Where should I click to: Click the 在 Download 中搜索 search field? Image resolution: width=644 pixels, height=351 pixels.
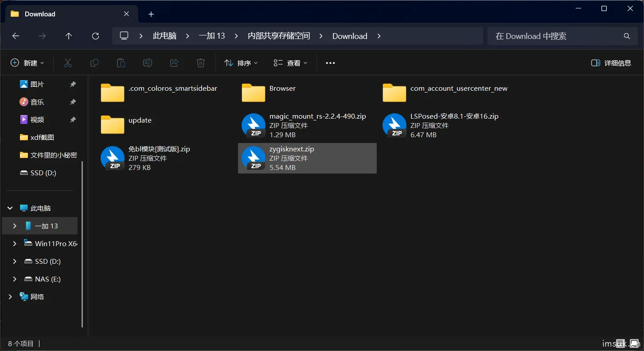563,36
